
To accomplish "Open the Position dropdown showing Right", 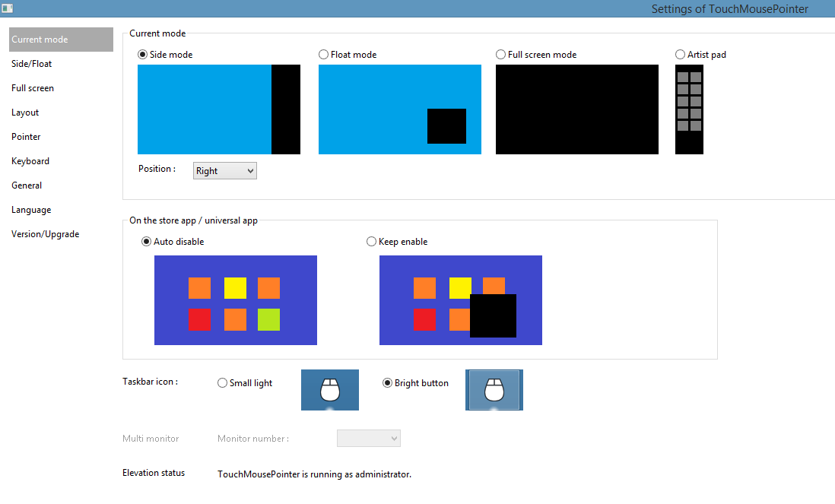I will coord(225,171).
